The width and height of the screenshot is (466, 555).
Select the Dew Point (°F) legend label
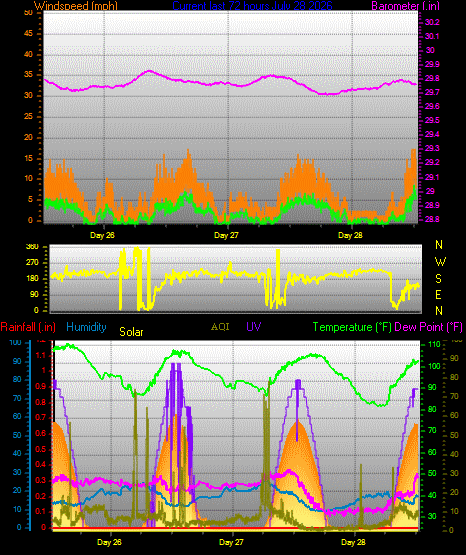[x=428, y=327]
